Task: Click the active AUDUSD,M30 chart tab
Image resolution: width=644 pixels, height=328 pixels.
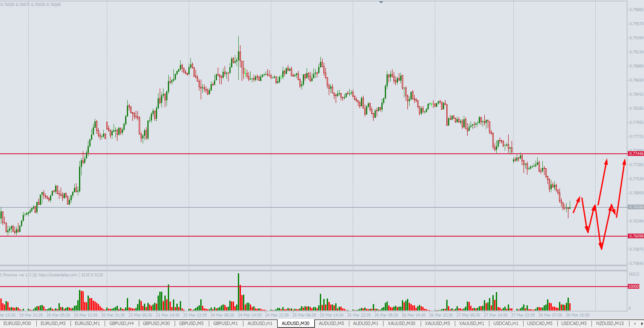Action: (x=296, y=323)
